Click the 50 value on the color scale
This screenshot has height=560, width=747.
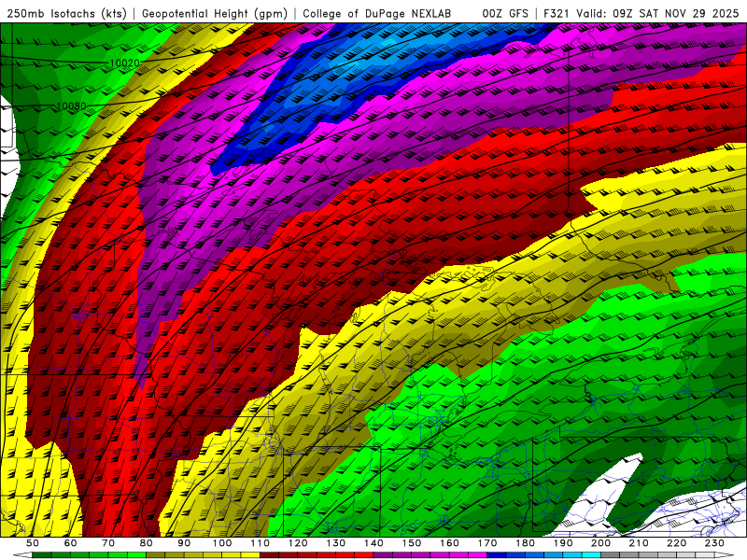[x=33, y=543]
